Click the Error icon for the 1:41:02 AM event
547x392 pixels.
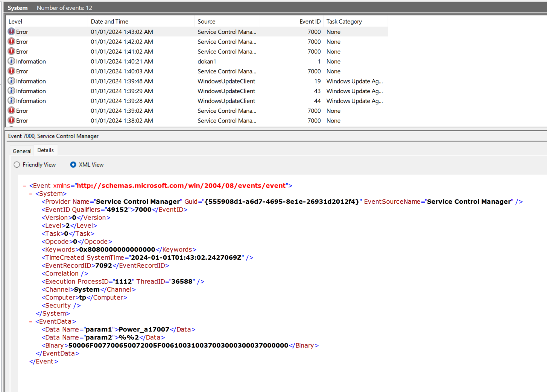tap(12, 51)
